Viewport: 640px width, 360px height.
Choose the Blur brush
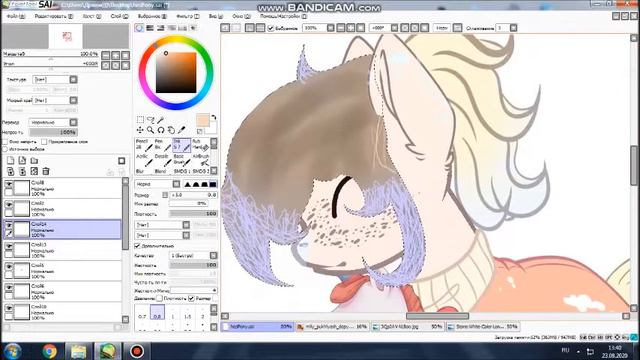pyautogui.click(x=144, y=171)
